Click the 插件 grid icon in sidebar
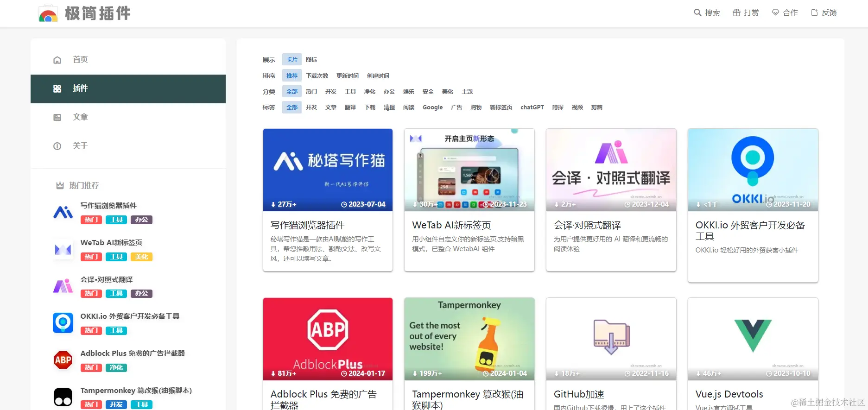This screenshot has width=868, height=410. coord(57,88)
